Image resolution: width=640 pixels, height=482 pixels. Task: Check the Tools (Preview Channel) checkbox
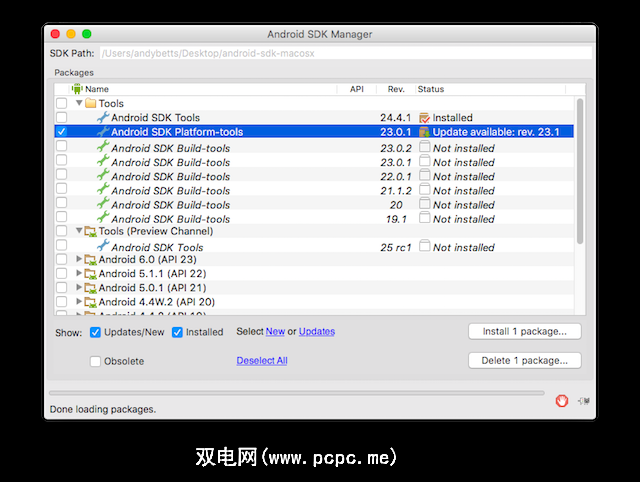coord(62,231)
